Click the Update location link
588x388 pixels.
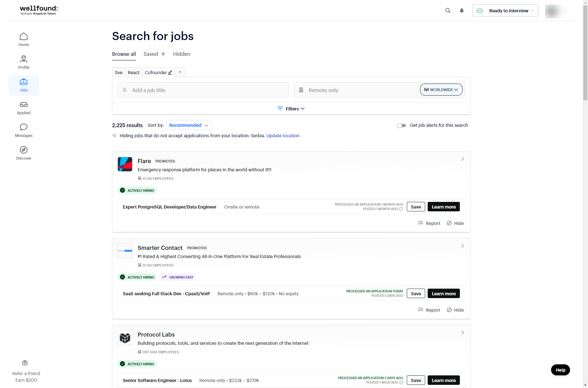tap(283, 136)
